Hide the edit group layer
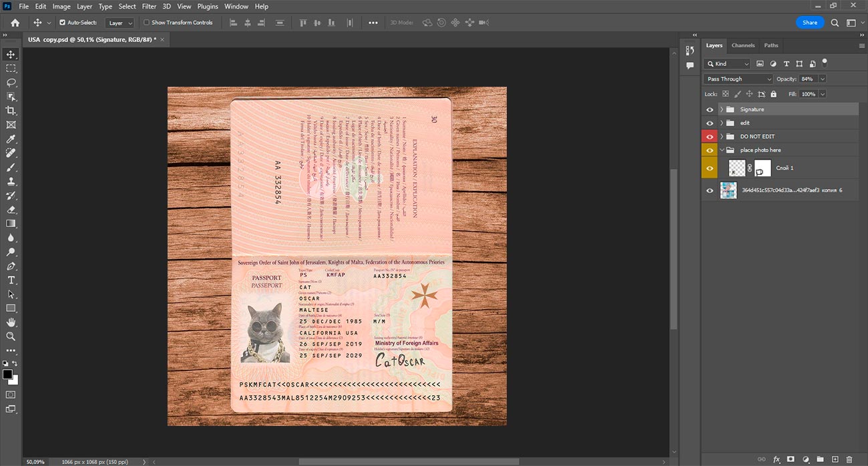Screen dimensions: 868x466 710,123
